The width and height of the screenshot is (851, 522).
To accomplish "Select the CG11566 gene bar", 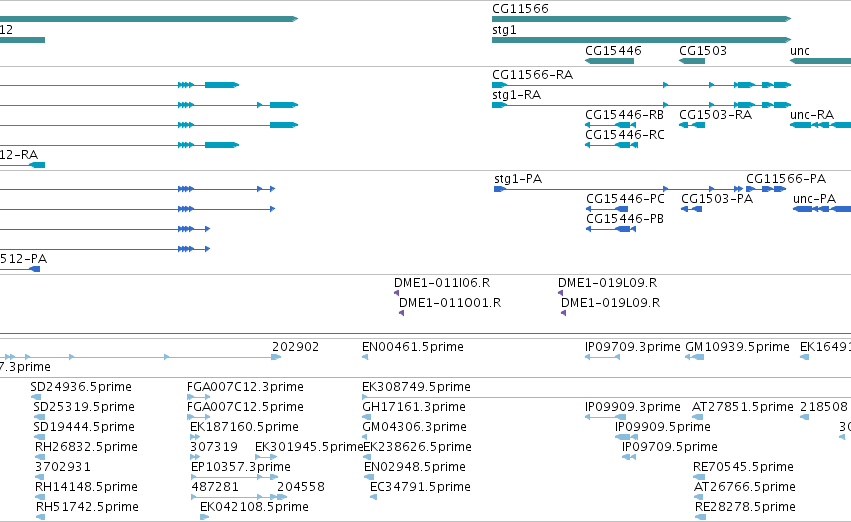I will coord(642,19).
